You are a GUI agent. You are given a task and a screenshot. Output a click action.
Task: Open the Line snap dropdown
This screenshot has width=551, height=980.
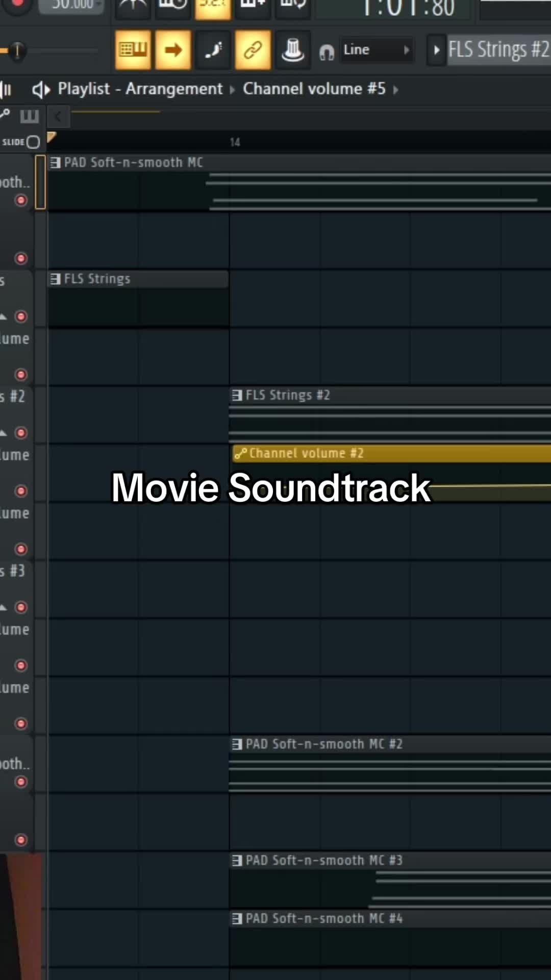[x=377, y=50]
